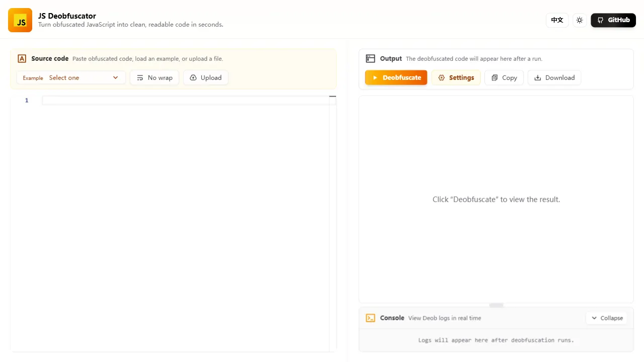This screenshot has height=362, width=644.
Task: Click the 'Source code' heading text
Action: [50, 58]
